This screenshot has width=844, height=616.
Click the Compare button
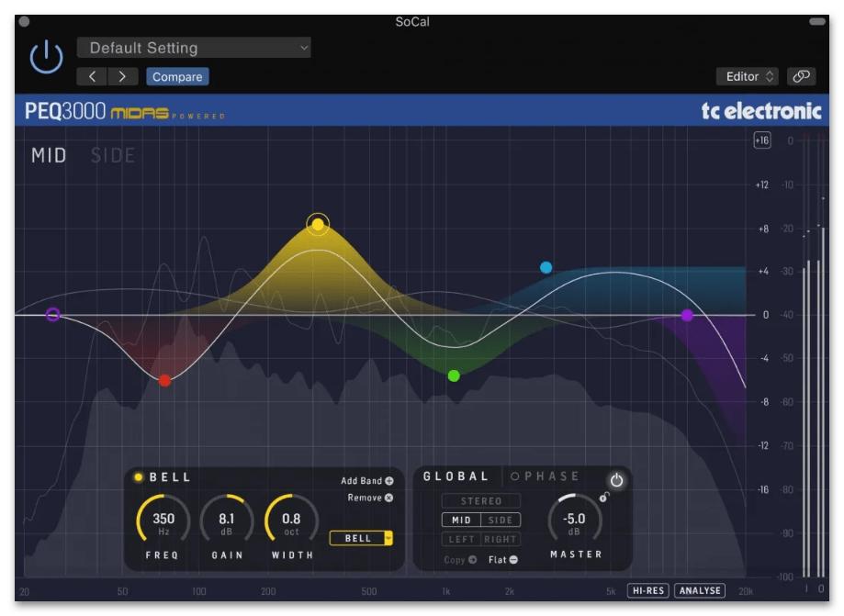[x=177, y=76]
